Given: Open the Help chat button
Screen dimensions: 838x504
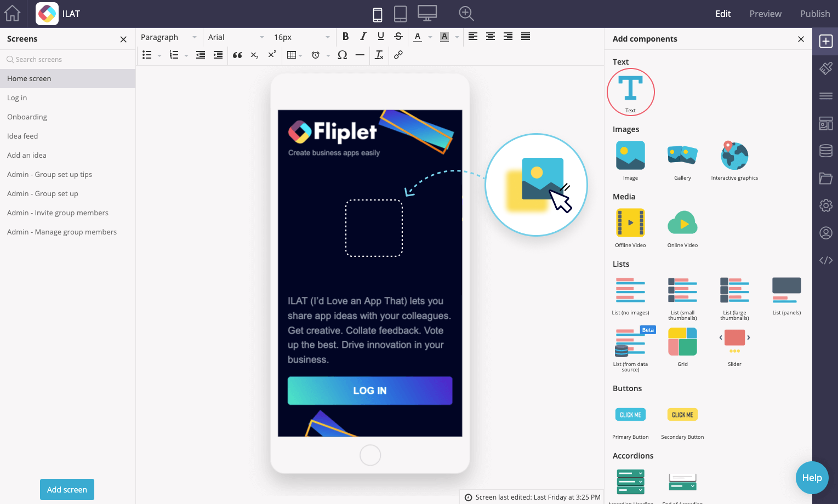Looking at the screenshot, I should click(812, 478).
